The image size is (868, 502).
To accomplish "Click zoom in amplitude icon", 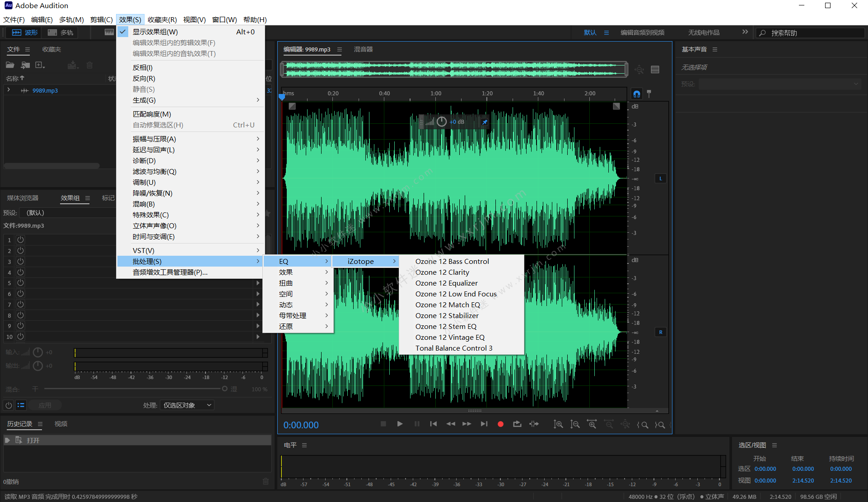I will click(558, 424).
